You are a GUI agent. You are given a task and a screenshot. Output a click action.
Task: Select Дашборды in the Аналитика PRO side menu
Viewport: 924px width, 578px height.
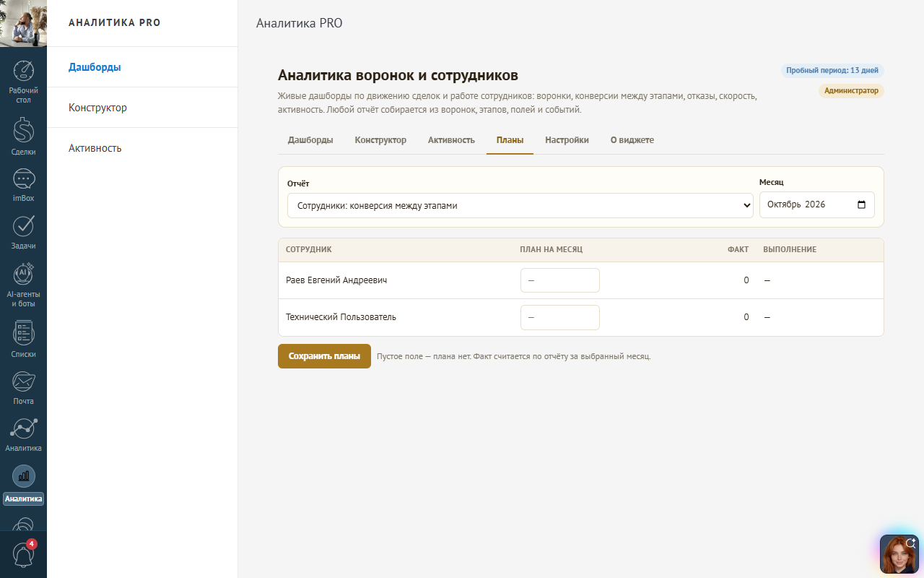142,67
